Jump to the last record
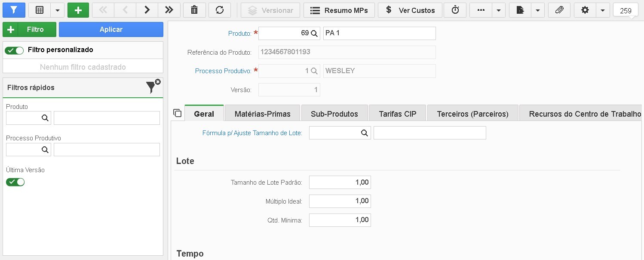Image resolution: width=644 pixels, height=260 pixels. point(169,10)
